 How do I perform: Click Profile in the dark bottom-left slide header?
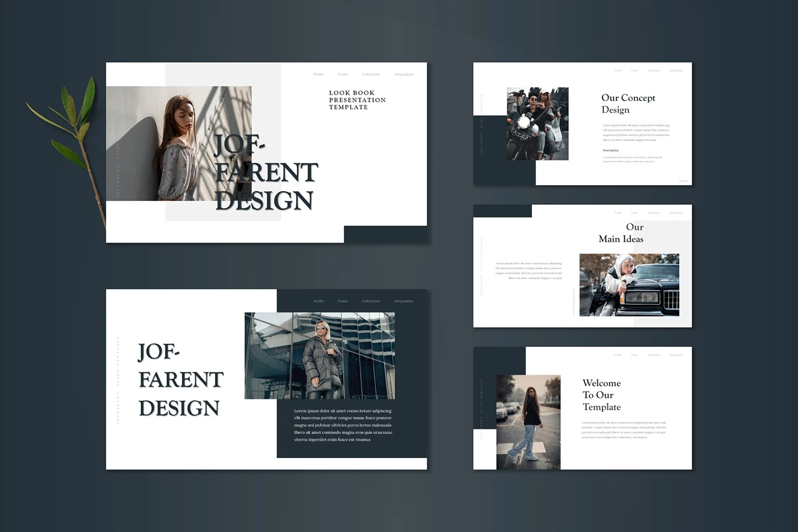pyautogui.click(x=319, y=301)
